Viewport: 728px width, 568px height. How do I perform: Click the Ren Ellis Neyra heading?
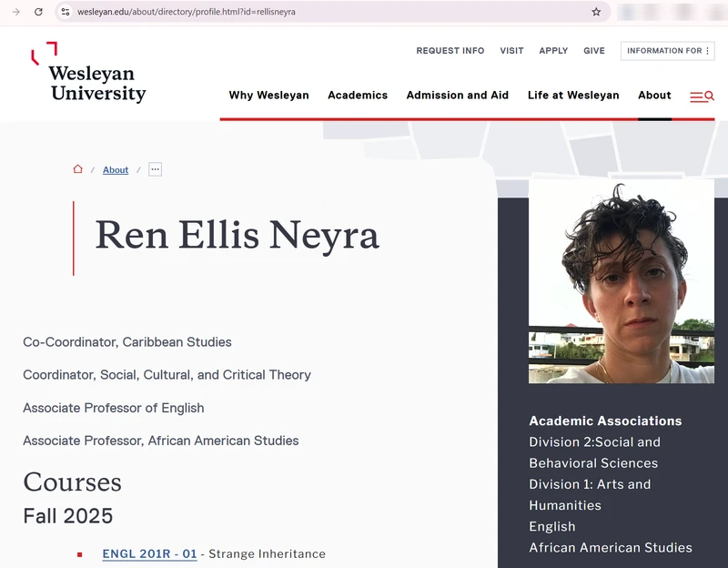pyautogui.click(x=238, y=236)
